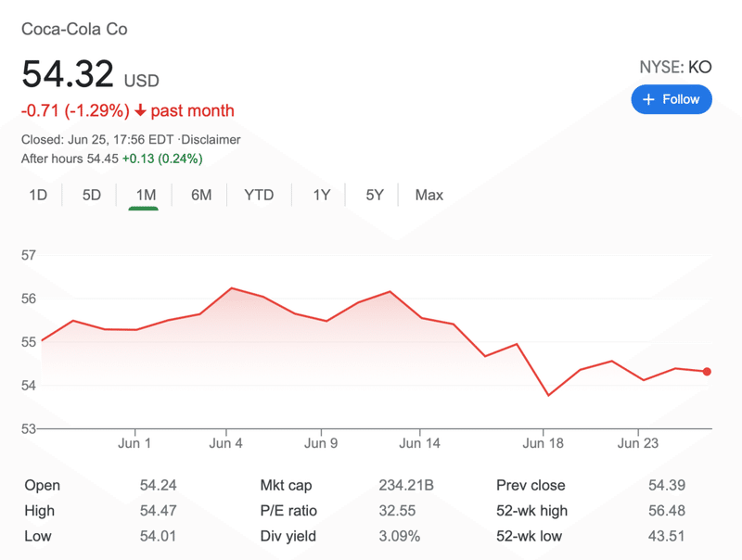Image resolution: width=742 pixels, height=560 pixels.
Task: Click the 52-wk low value 43.51
Action: [x=667, y=536]
